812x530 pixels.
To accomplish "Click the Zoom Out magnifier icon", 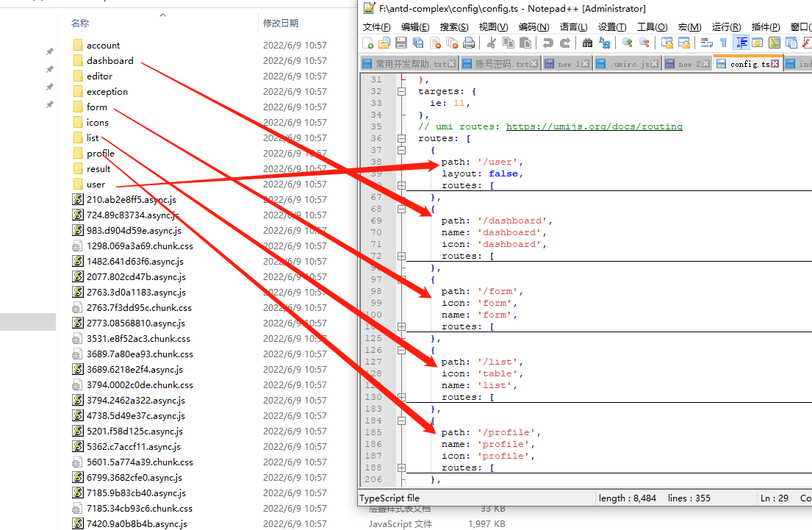I will click(x=644, y=43).
